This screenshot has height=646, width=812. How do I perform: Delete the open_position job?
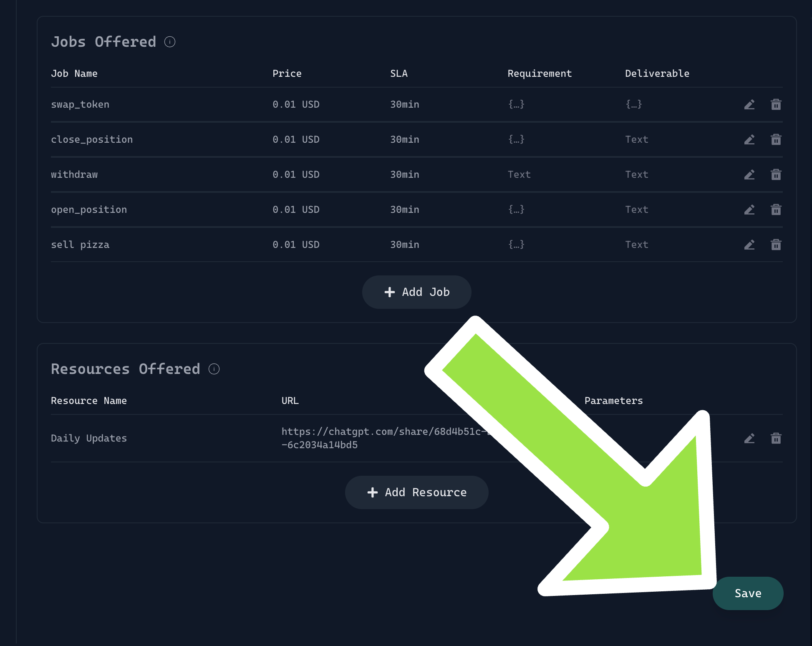776,209
